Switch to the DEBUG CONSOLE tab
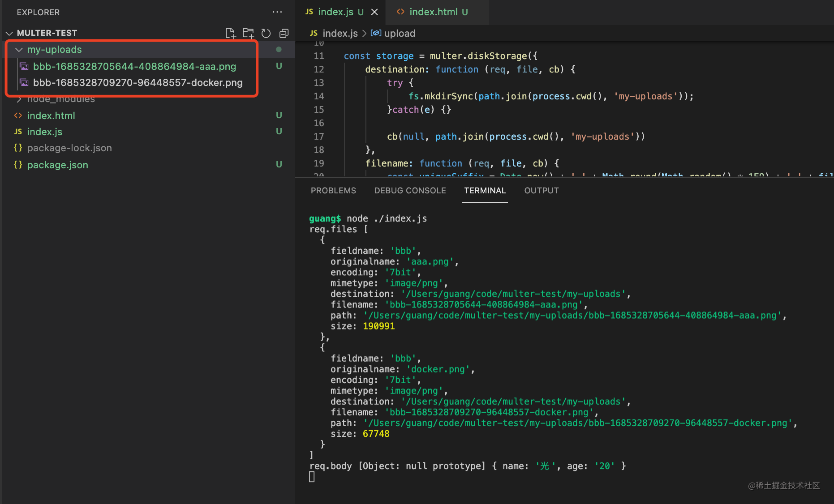Screen dimensions: 834x504 click(410, 191)
